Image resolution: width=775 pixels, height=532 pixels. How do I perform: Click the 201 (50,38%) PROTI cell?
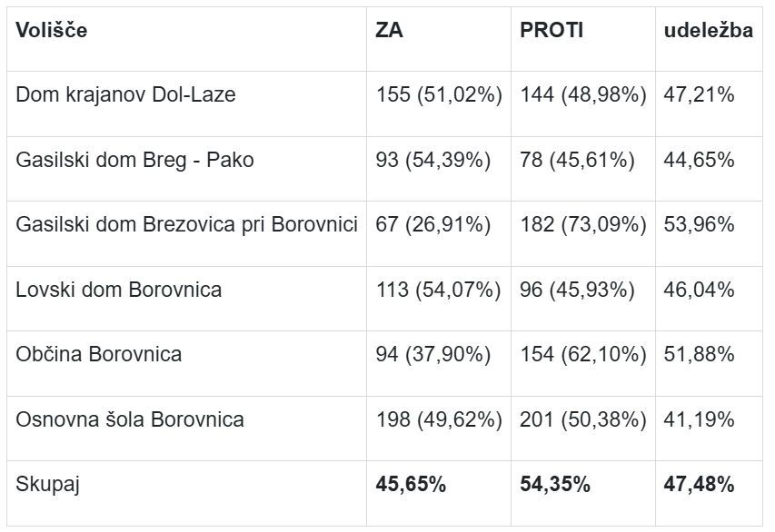tap(583, 419)
